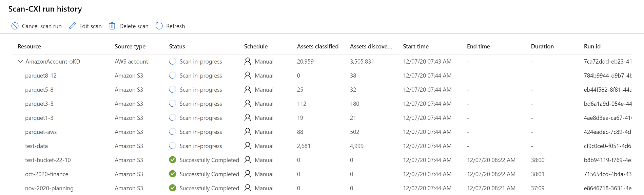Click the Duration column header
644x195 pixels.
[542, 46]
